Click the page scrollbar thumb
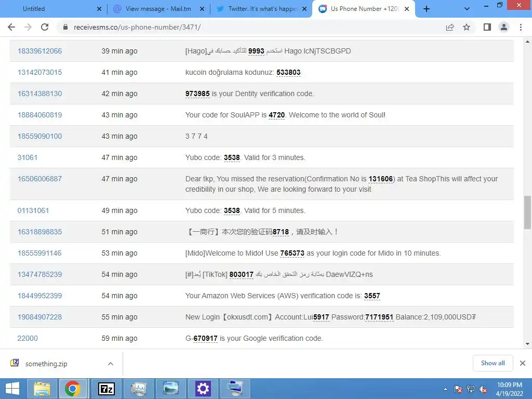532x399 pixels. (527, 212)
